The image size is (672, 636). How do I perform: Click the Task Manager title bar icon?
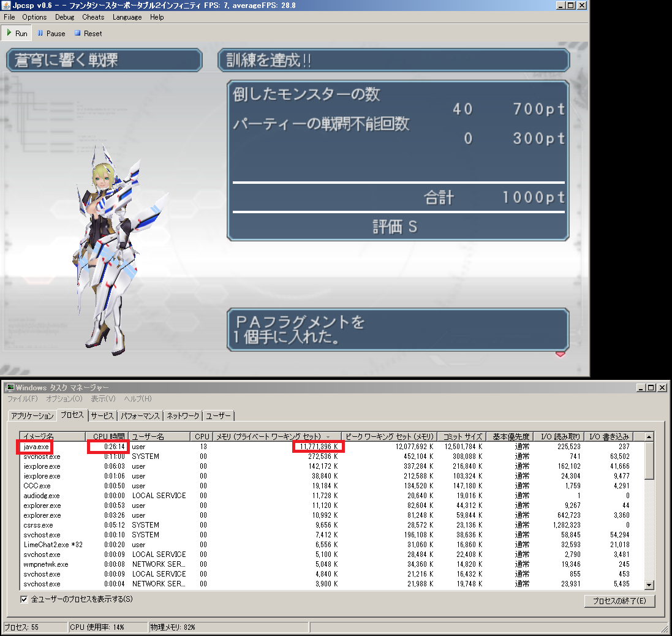(x=9, y=387)
